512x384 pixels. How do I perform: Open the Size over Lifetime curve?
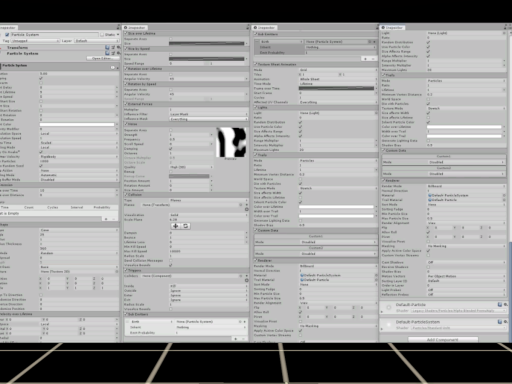pyautogui.click(x=207, y=43)
